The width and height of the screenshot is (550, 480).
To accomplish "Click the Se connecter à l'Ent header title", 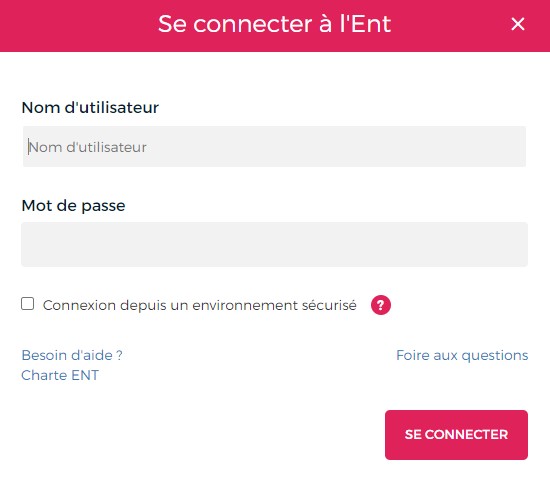I will 274,24.
